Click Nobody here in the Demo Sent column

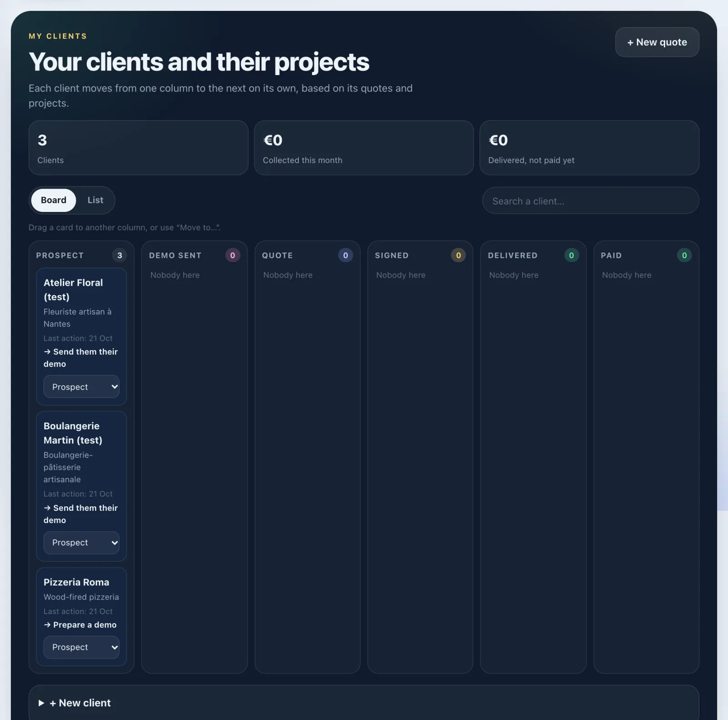(x=175, y=275)
